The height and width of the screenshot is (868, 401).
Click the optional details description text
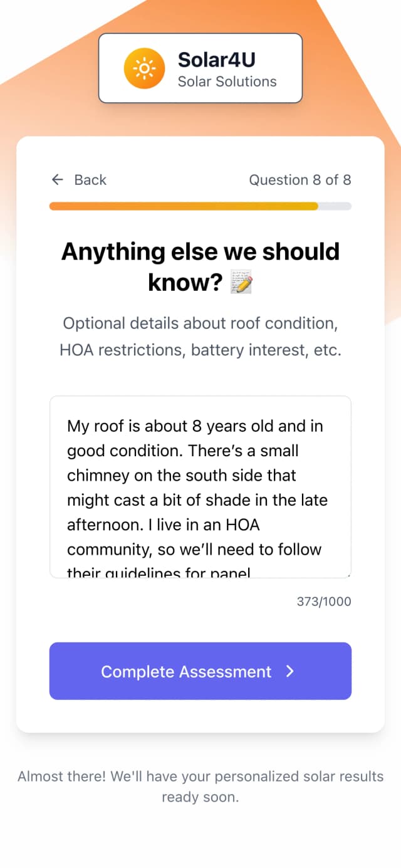[200, 337]
